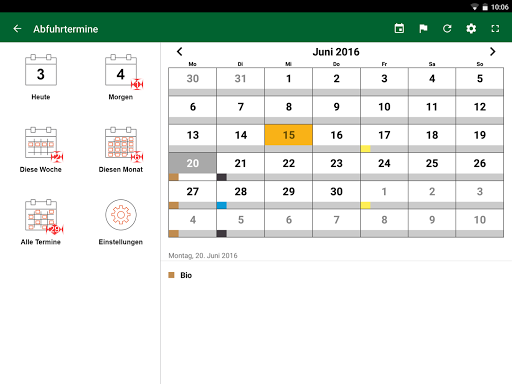This screenshot has height=384, width=512.
Task: Tap the flag icon in toolbar
Action: tap(423, 29)
